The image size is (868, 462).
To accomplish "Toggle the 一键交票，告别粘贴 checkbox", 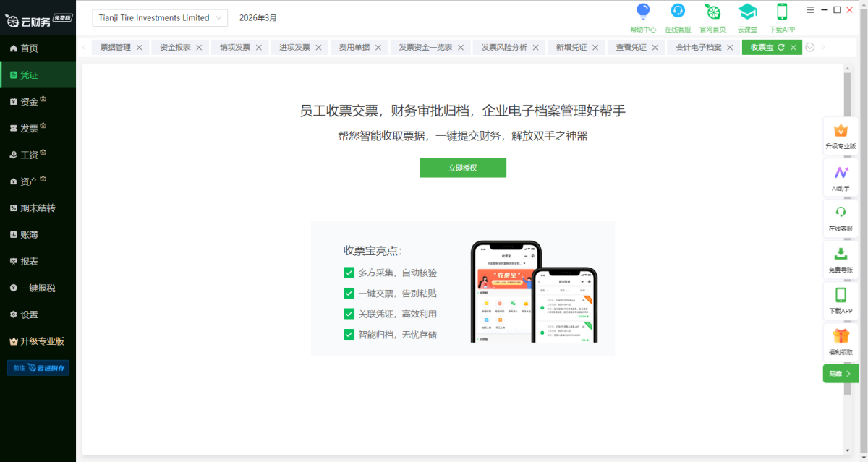I will 349,294.
